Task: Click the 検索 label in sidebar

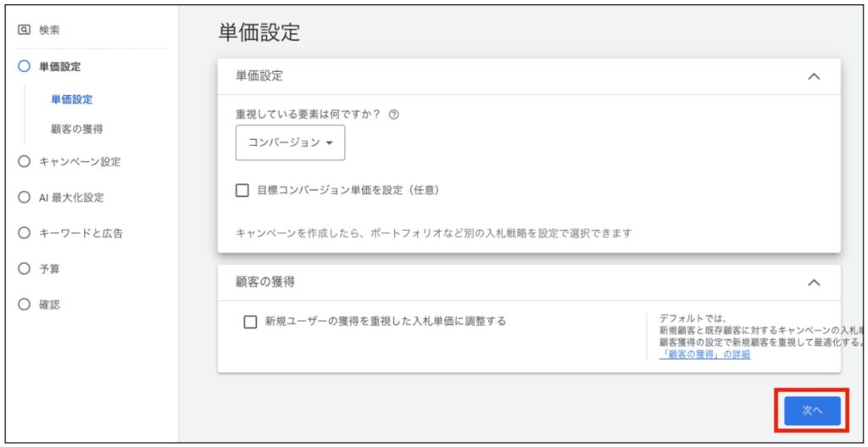Action: (49, 30)
